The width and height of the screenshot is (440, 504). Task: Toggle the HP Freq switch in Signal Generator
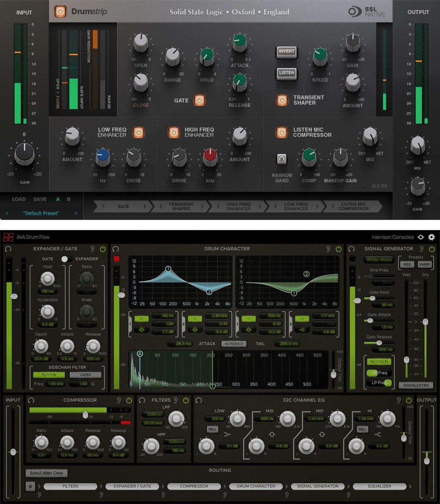pos(378,373)
